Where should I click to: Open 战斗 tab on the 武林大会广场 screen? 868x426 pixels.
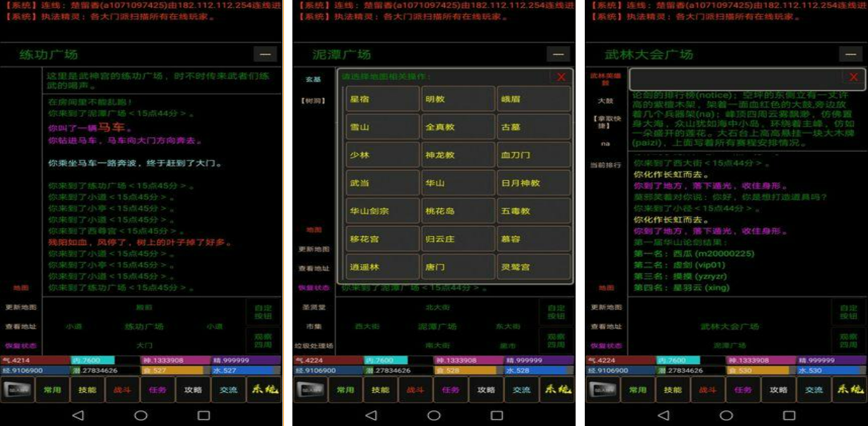click(708, 389)
